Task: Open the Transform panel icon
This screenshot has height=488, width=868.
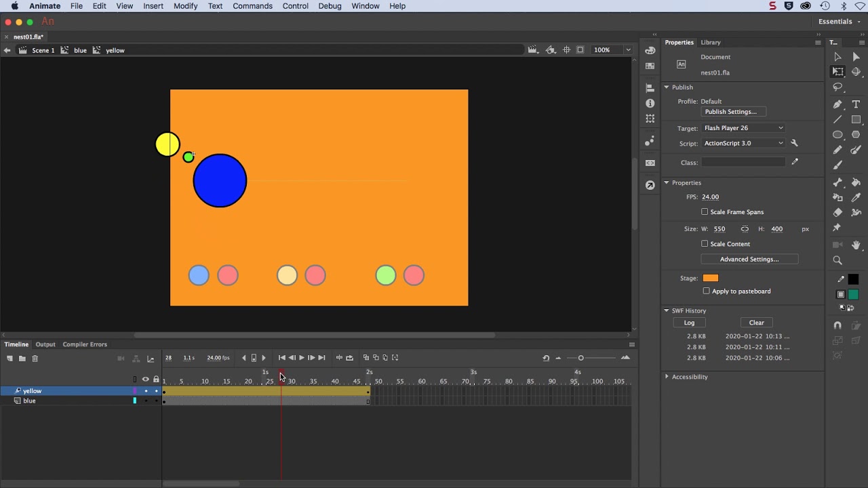Action: [x=650, y=119]
